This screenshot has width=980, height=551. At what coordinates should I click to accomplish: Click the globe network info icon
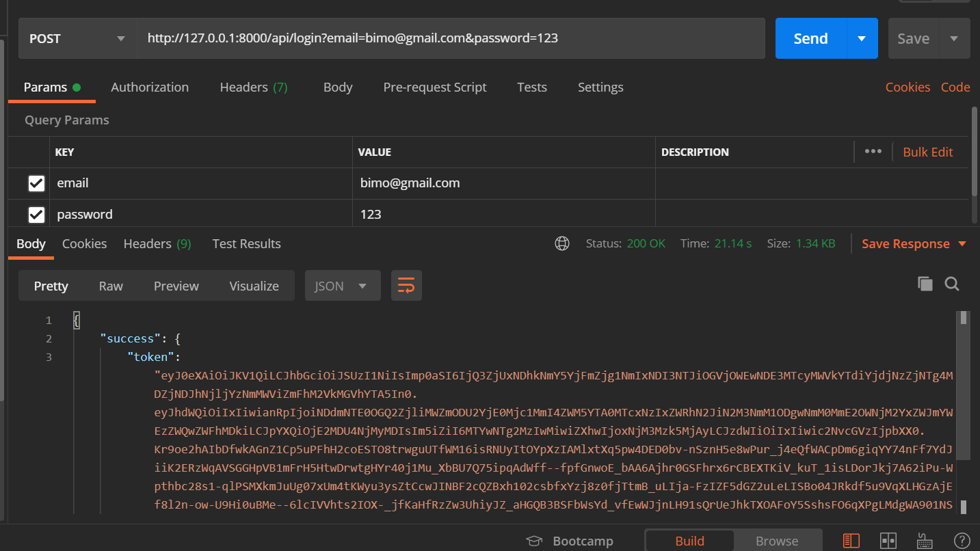pos(562,243)
